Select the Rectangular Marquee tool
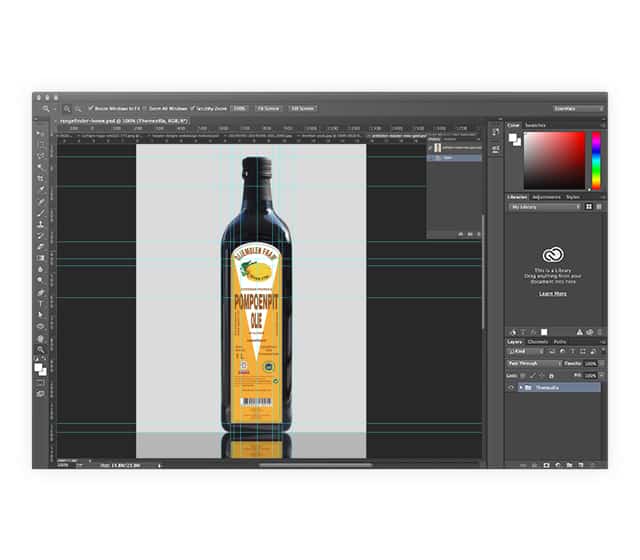The height and width of the screenshot is (560, 640). 40,144
